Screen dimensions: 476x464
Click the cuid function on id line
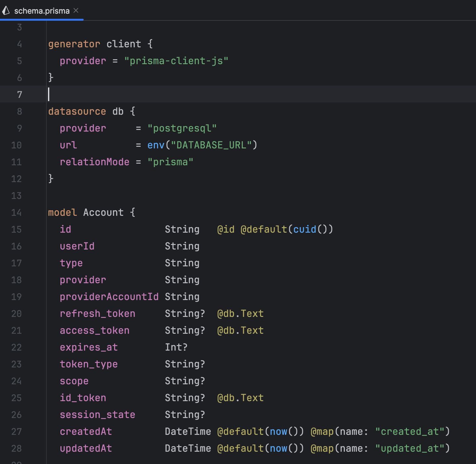point(304,229)
